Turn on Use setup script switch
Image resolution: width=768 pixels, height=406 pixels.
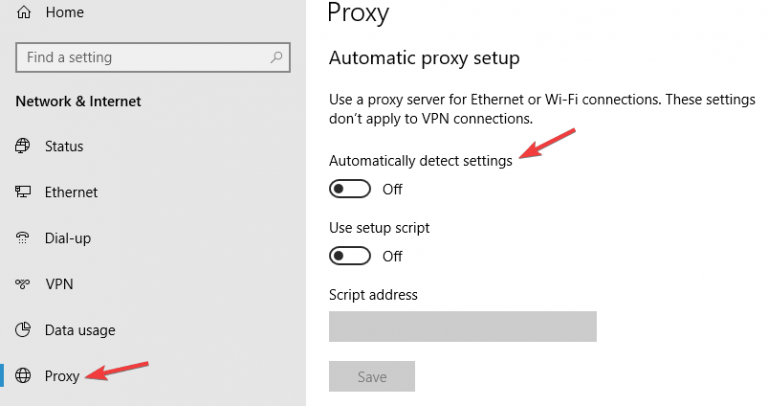click(x=350, y=256)
